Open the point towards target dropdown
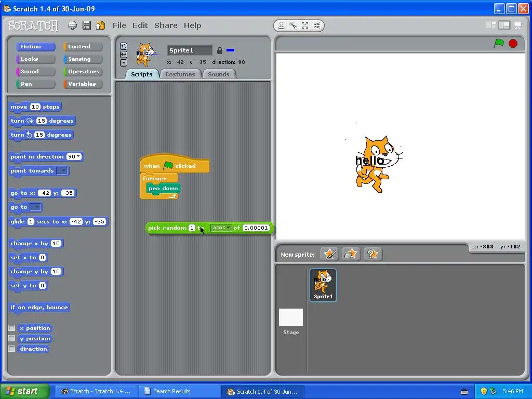This screenshot has width=532, height=399. [62, 170]
